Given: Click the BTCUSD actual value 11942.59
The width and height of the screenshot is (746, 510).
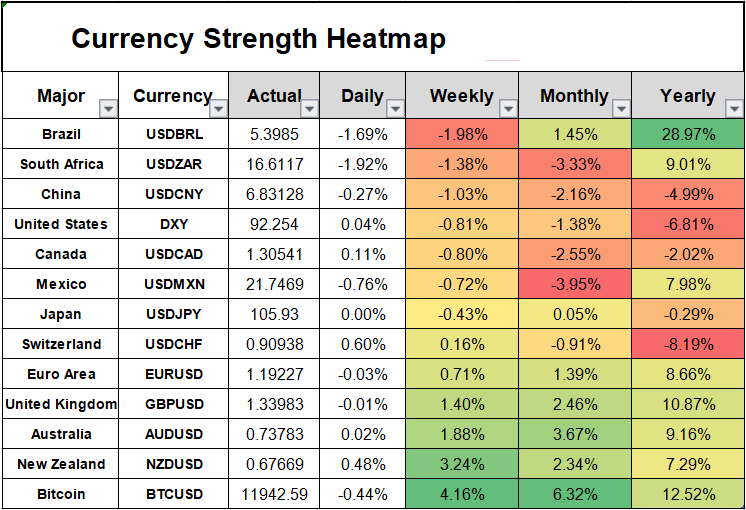Looking at the screenshot, I should (274, 494).
